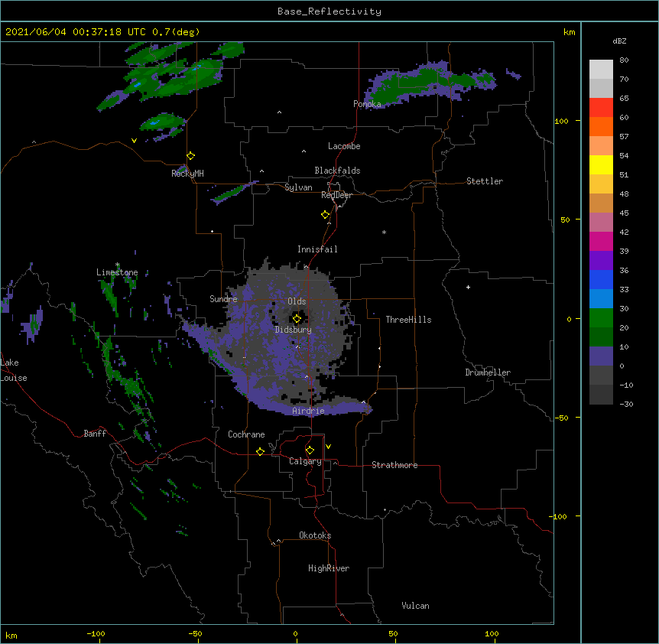This screenshot has height=644, width=659.
Task: Pick the dark green 20-10 dBZ swatch
Action: coord(601,337)
